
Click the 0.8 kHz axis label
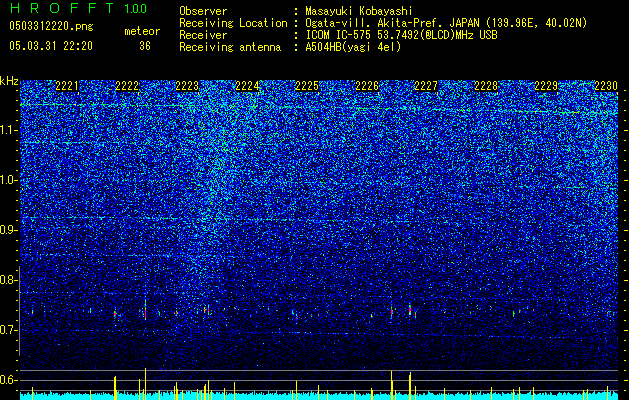tap(9, 280)
